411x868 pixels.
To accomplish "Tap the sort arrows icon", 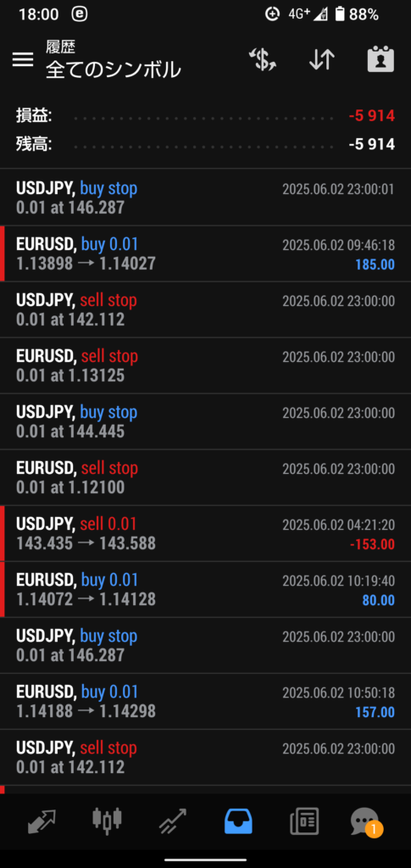I will click(322, 59).
